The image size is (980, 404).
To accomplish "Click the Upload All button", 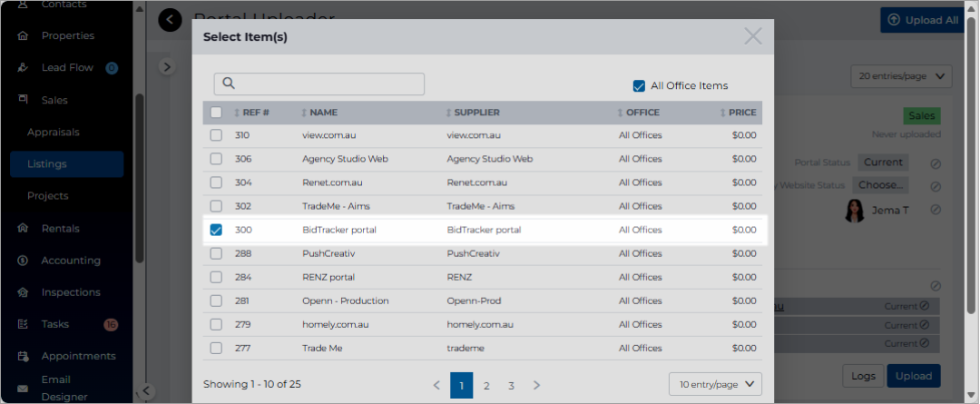I will 922,20.
